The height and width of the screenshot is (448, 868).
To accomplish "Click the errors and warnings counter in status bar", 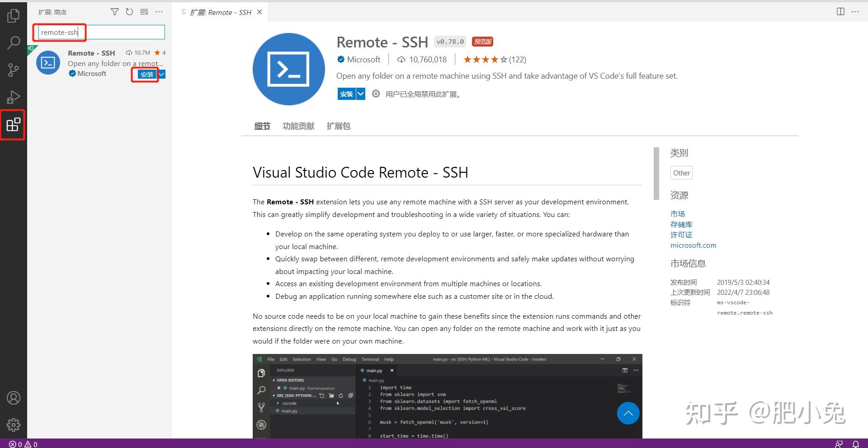I will pos(22,444).
